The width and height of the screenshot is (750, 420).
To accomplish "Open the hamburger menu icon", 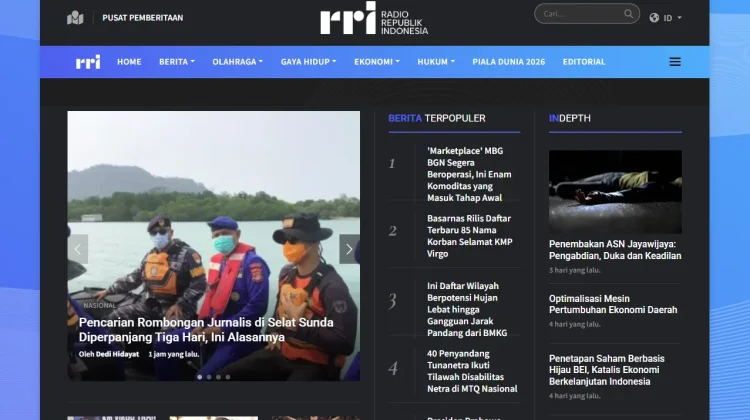I will pos(675,62).
